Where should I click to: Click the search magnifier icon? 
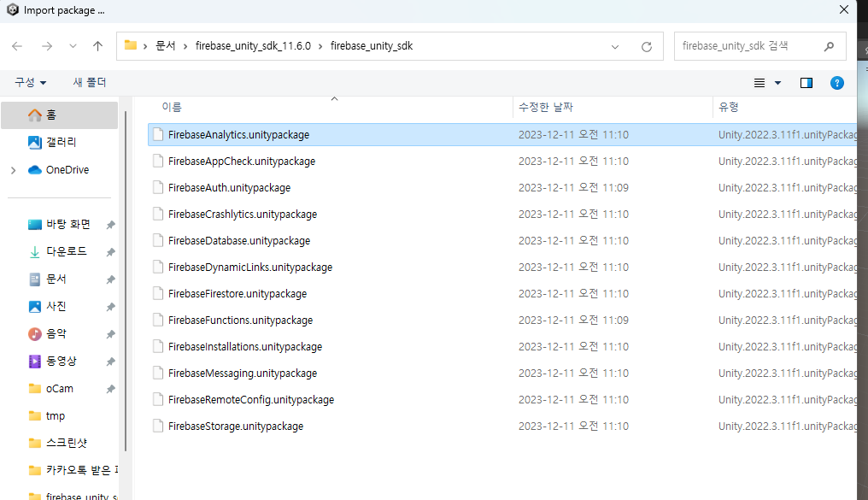[829, 46]
